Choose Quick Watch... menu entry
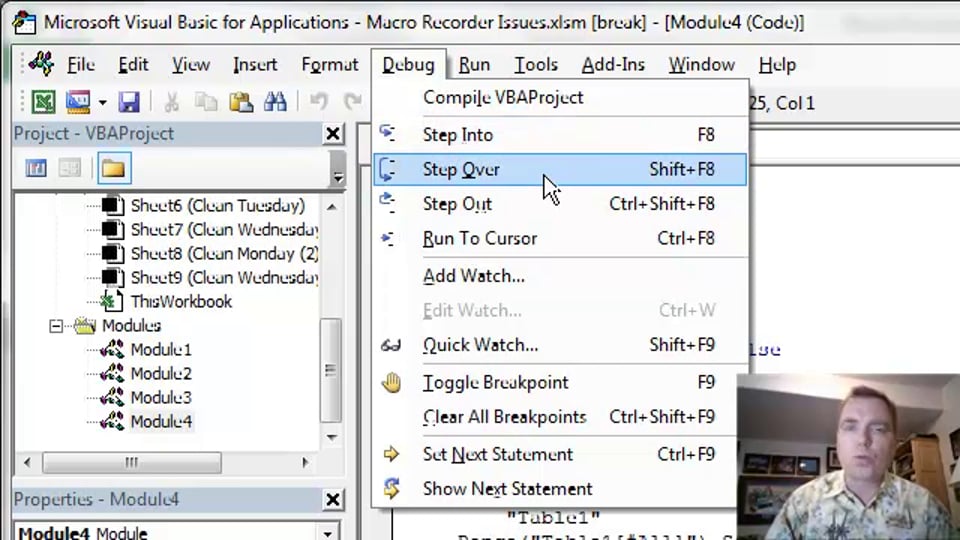This screenshot has width=960, height=540. (x=560, y=345)
